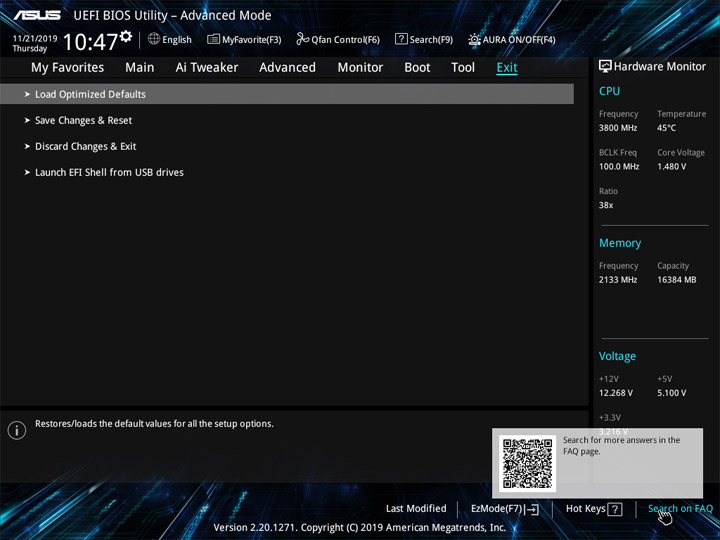
Task: Click the Version 2.20.1271 copyright line
Action: pos(360,528)
